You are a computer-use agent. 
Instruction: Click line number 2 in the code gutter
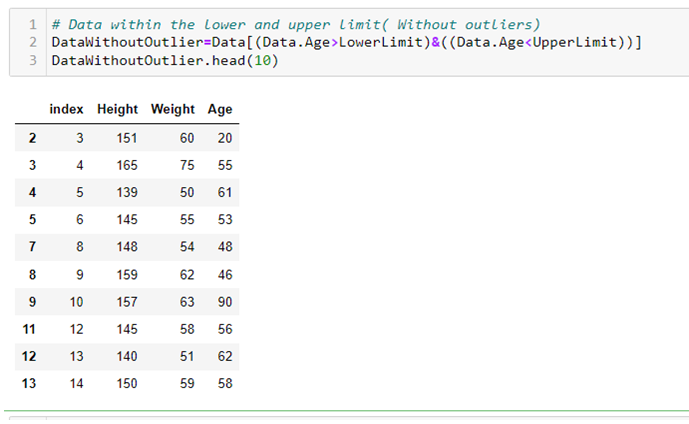click(x=33, y=42)
